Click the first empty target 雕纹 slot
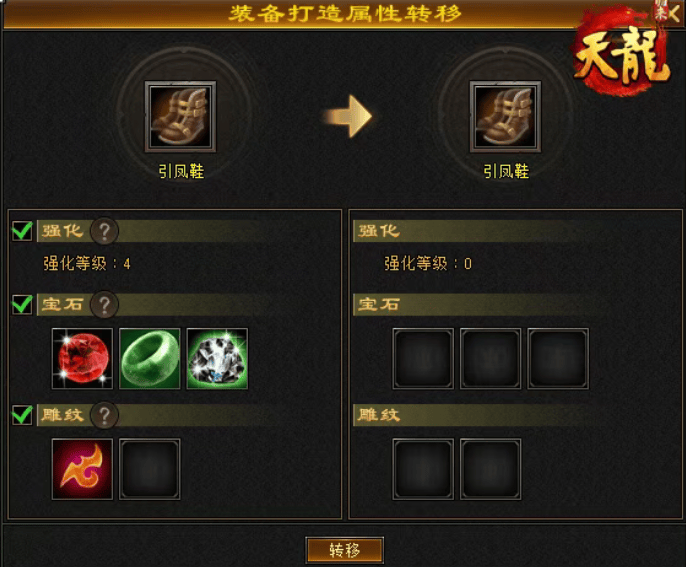Viewport: 686px width, 567px height. coord(423,469)
